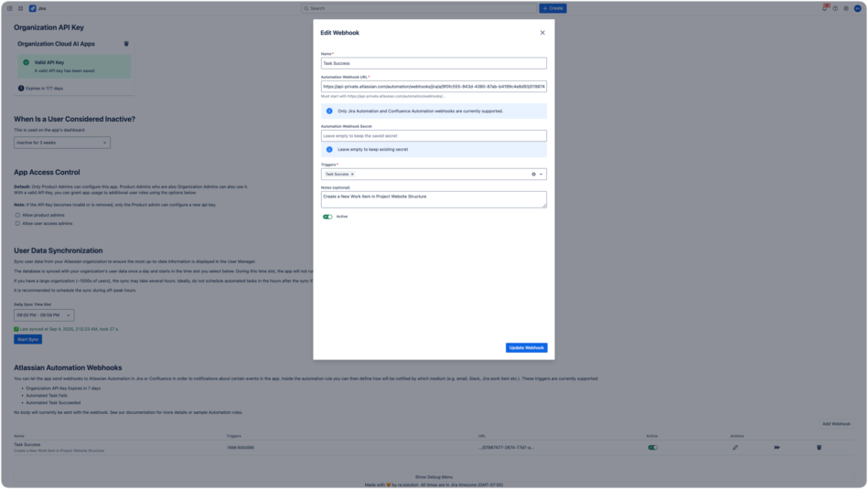The width and height of the screenshot is (868, 489).
Task: Click the Automation Webhook URL field
Action: (434, 86)
